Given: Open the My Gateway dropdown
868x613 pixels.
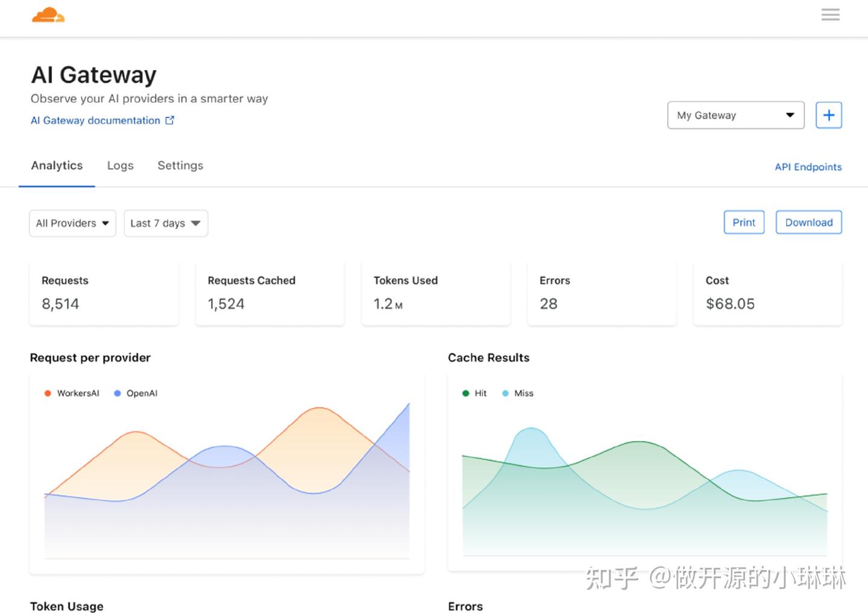Looking at the screenshot, I should pos(735,115).
